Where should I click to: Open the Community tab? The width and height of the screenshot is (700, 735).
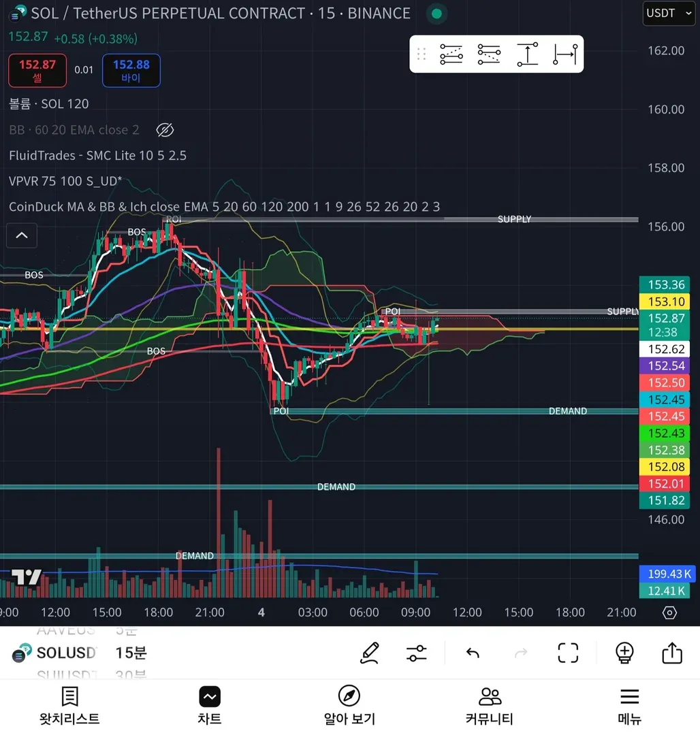pos(490,706)
